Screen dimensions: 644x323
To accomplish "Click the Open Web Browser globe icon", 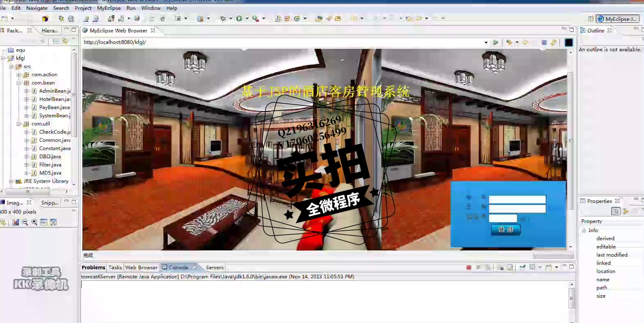I will 137,18.
